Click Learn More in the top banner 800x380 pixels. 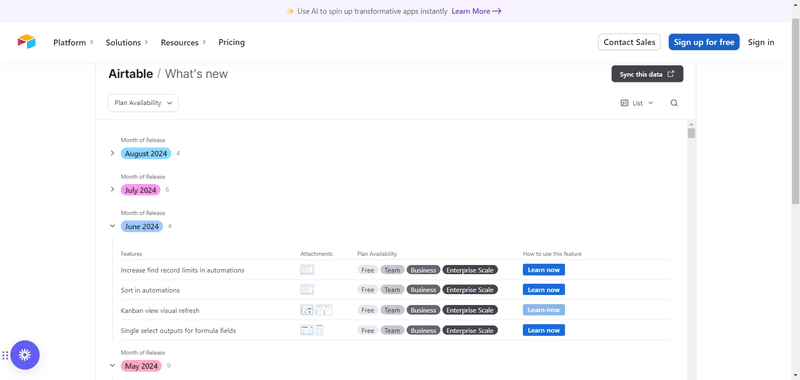point(476,11)
